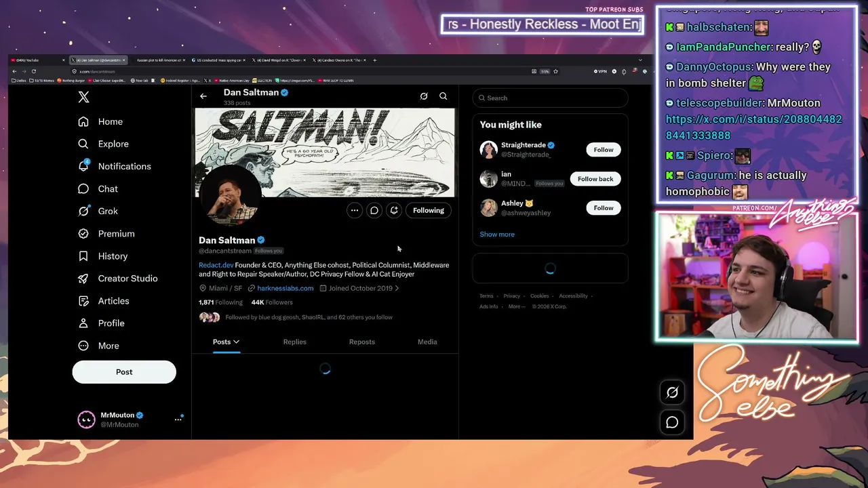The height and width of the screenshot is (488, 868).
Task: Expand the footer More options
Action: click(516, 306)
